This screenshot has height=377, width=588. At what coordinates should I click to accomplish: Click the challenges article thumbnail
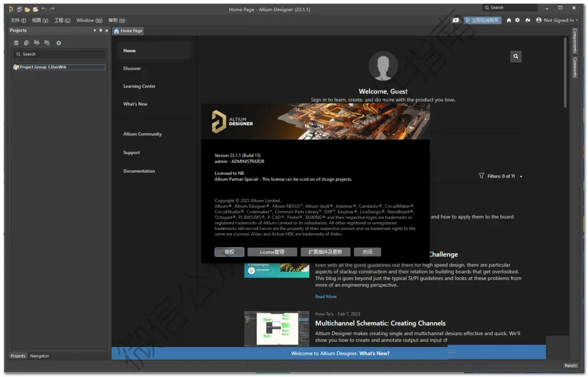pyautogui.click(x=277, y=270)
